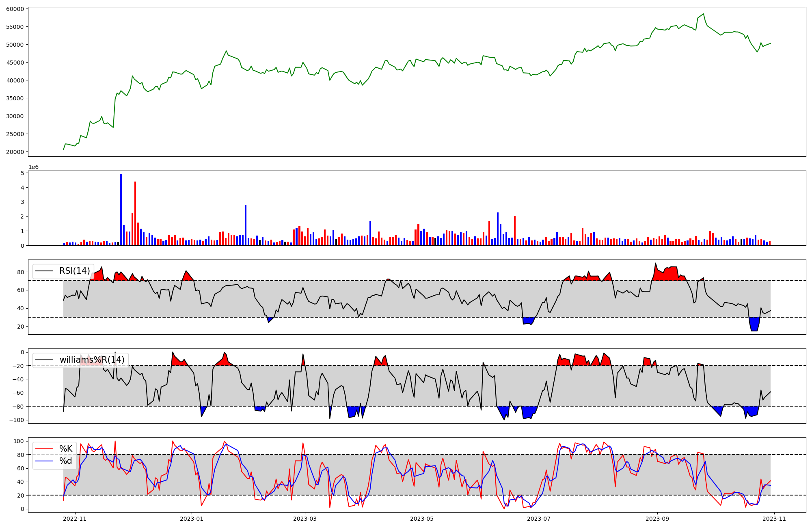This screenshot has height=528, width=812.
Task: Click the williams%R(14) legend entry
Action: pyautogui.click(x=92, y=360)
